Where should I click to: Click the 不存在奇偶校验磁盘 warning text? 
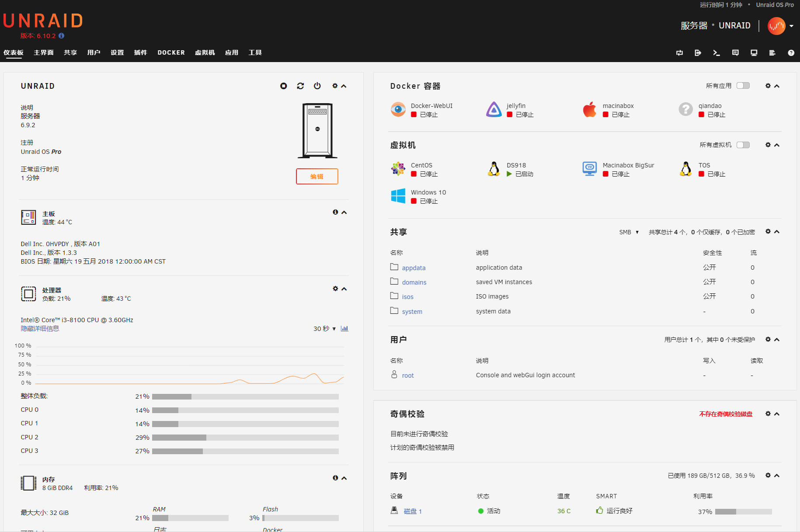click(726, 414)
